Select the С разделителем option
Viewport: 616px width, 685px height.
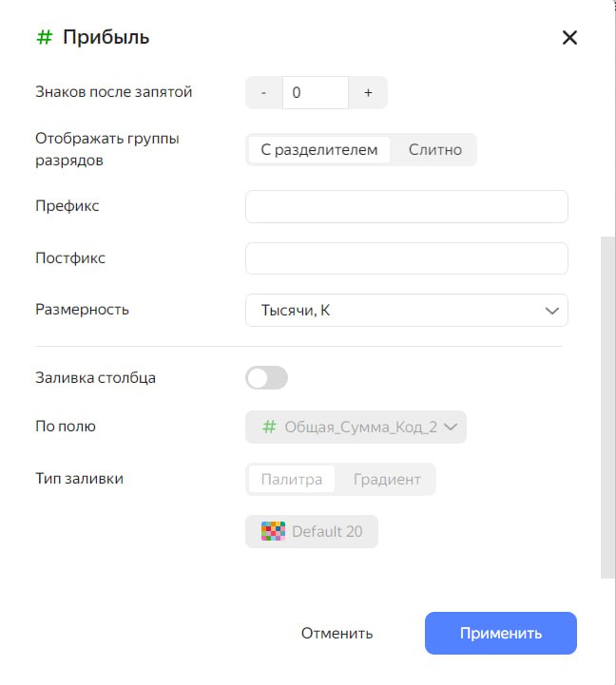point(319,150)
